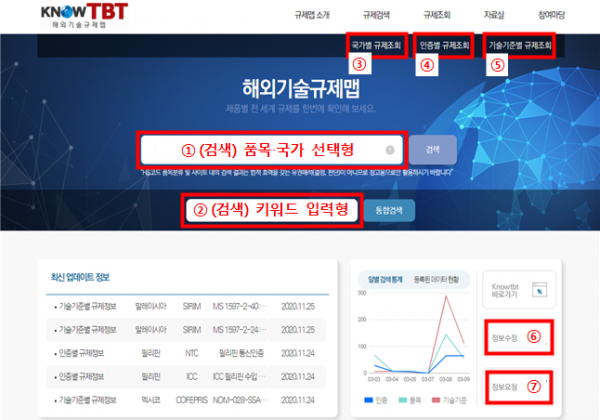600x420 pixels.
Task: Select 기술기준별 규제조회 submenu item
Action: [518, 45]
